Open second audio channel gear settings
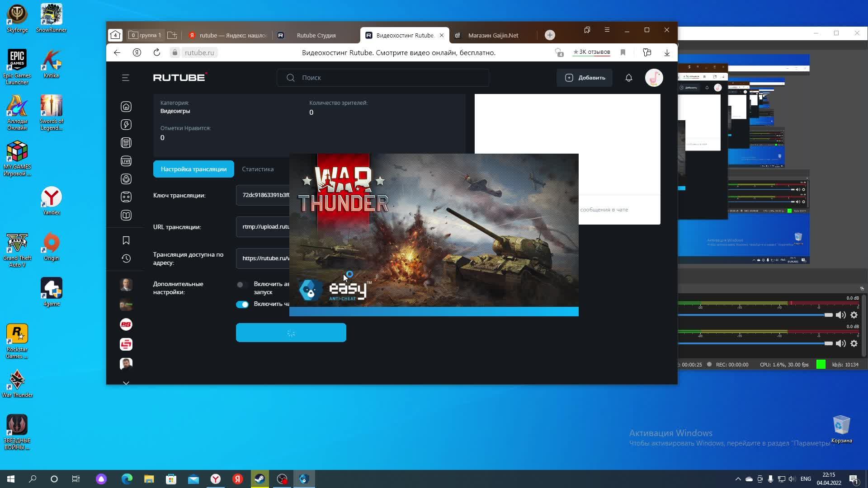Image resolution: width=868 pixels, height=488 pixels. coord(854,343)
